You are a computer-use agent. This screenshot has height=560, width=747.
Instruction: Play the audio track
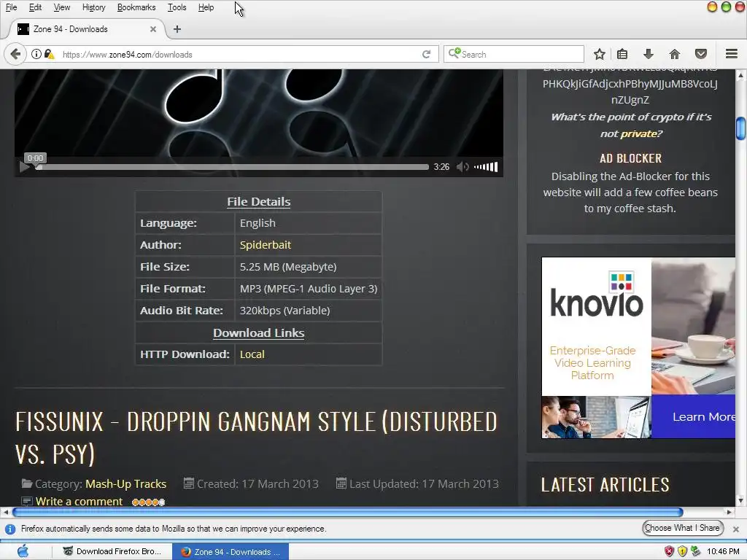point(24,167)
